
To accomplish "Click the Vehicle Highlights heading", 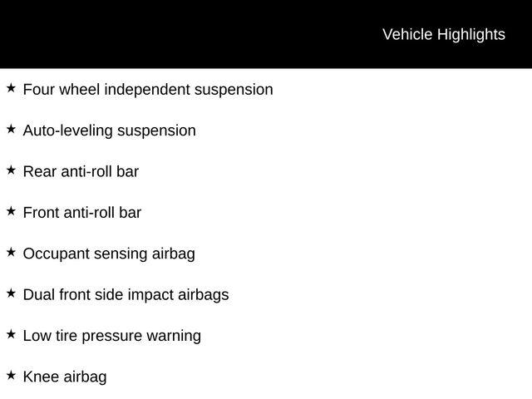I will point(444,35).
